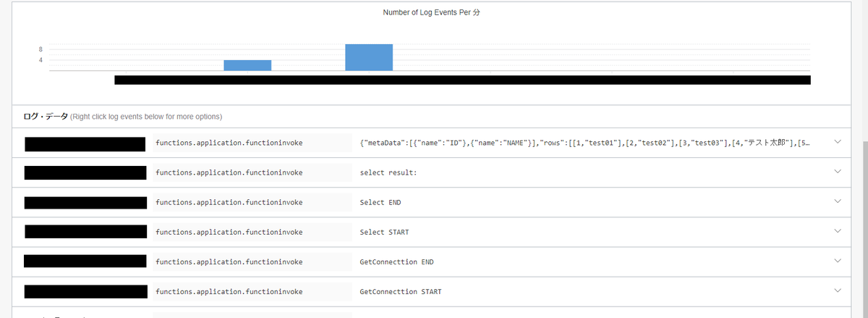The image size is (868, 318).
Task: Click the 'GetConnecttion START' message text
Action: [x=401, y=291]
